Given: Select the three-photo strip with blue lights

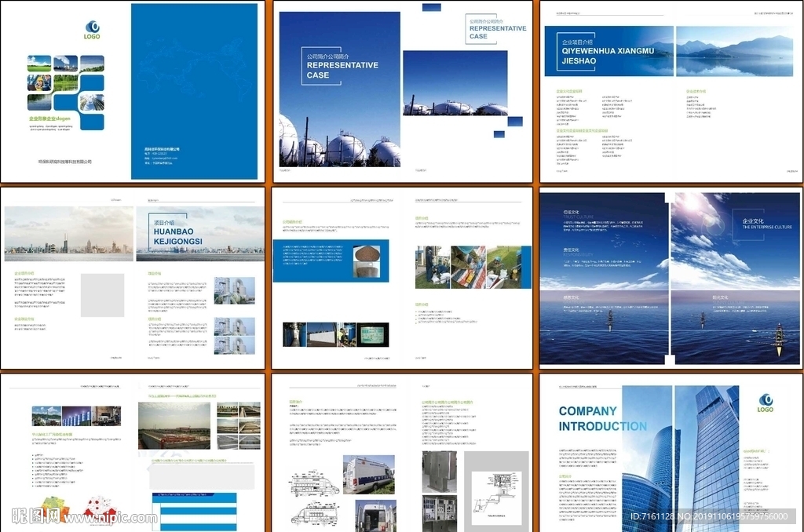Looking at the screenshot, I should (x=76, y=416).
